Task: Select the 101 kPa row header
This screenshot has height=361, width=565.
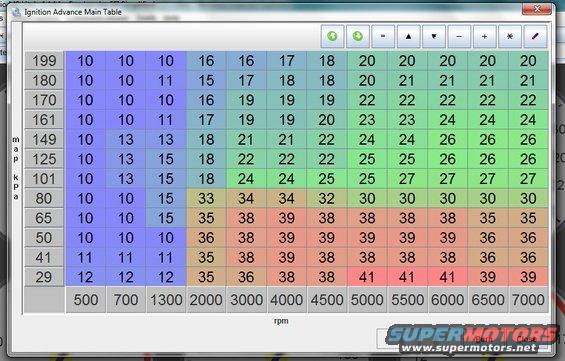Action: tap(44, 179)
